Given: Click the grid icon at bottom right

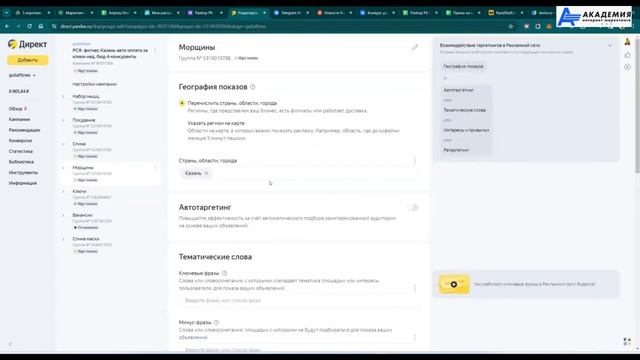Looking at the screenshot, I should coord(627,341).
